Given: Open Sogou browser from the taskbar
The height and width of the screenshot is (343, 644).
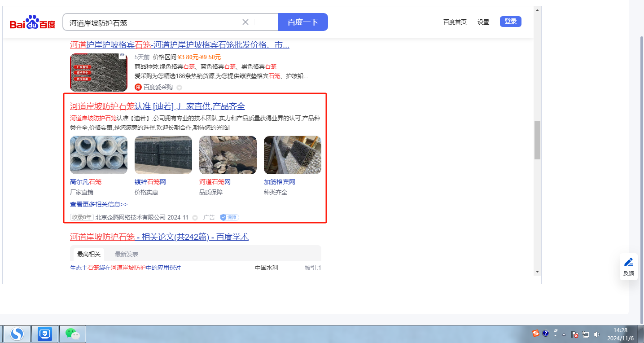Looking at the screenshot, I should (17, 334).
